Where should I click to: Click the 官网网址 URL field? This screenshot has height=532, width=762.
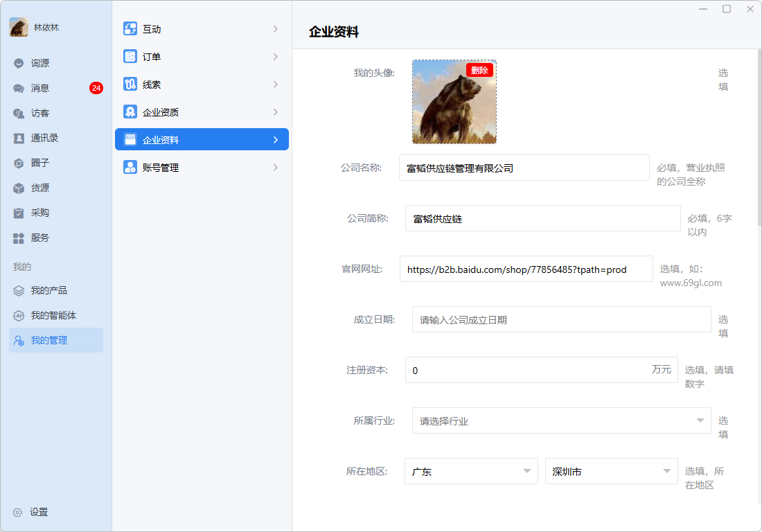[526, 269]
